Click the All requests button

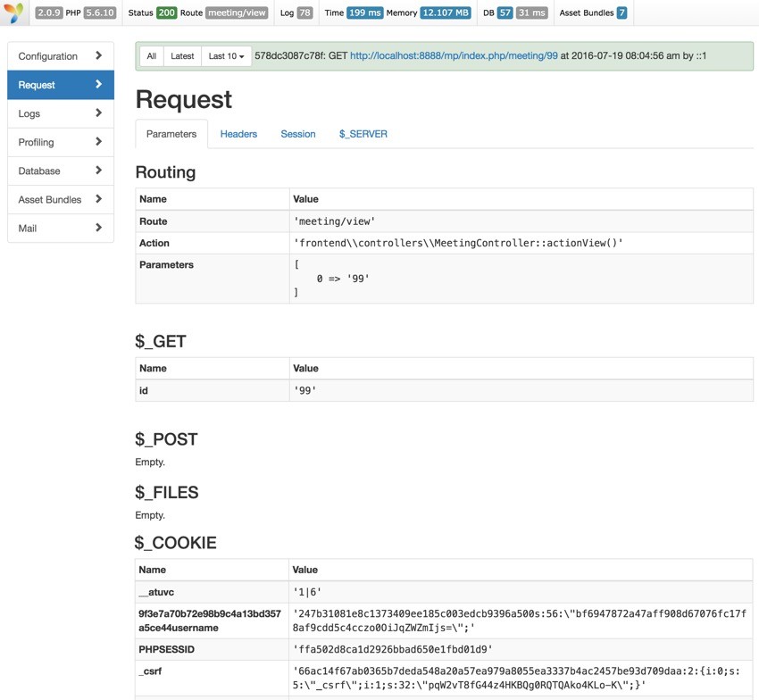(x=152, y=56)
